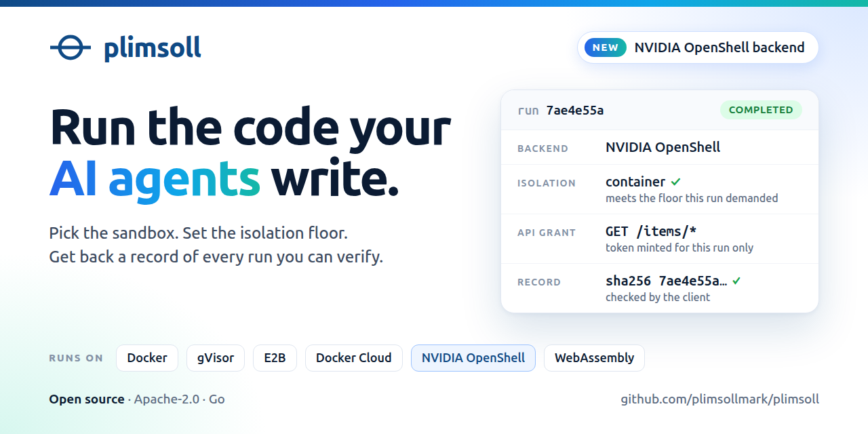Click the RECORD row label
Image resolution: width=868 pixels, height=434 pixels.
pos(539,282)
